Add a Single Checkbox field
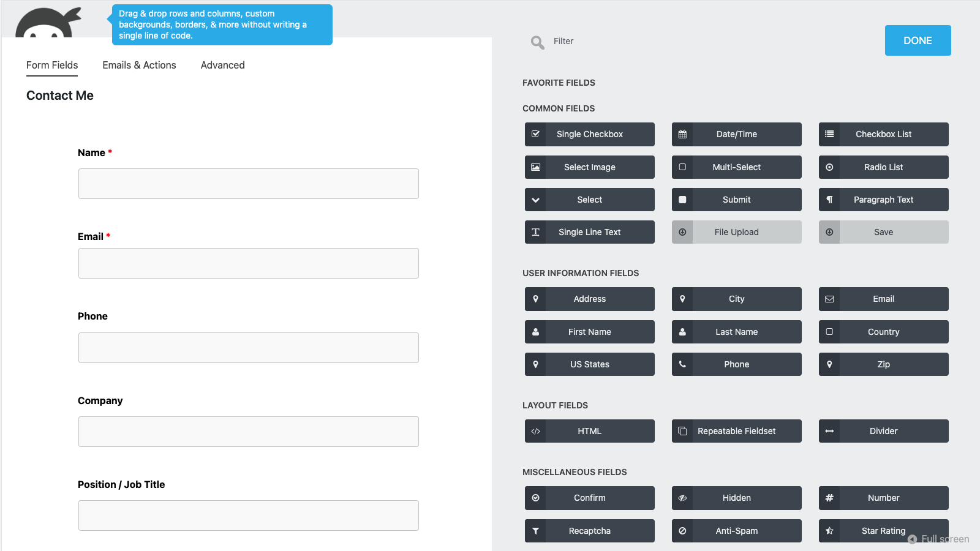This screenshot has height=551, width=980. pos(589,134)
